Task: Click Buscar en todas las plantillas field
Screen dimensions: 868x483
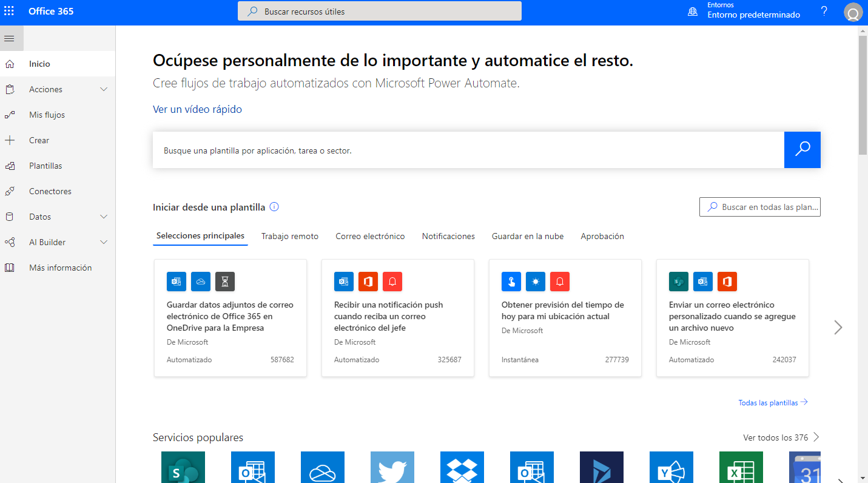Action: [x=760, y=207]
